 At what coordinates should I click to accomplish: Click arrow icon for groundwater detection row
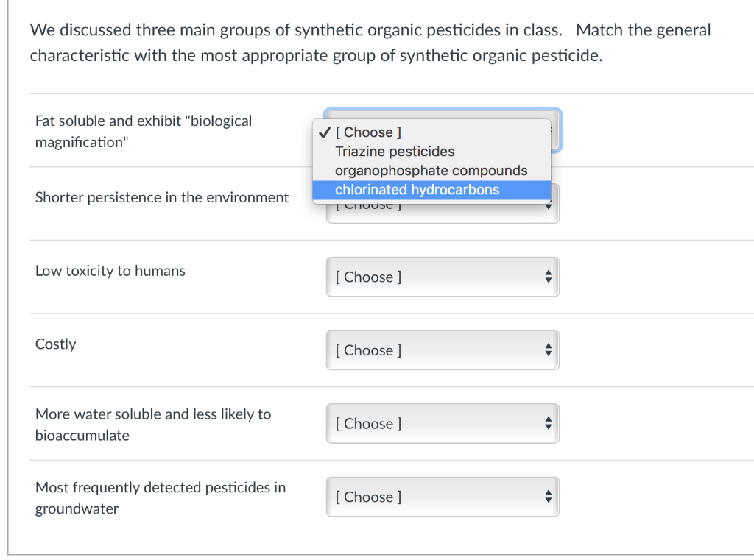point(547,497)
